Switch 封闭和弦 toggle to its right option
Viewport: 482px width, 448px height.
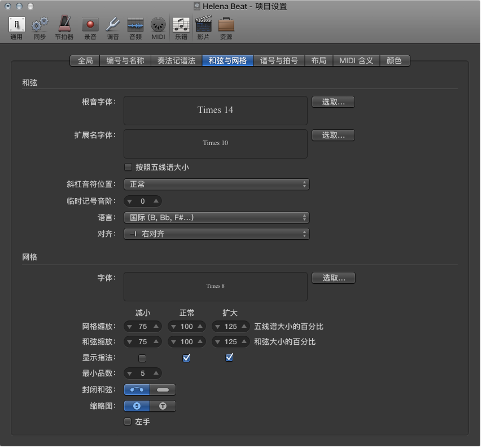click(162, 389)
